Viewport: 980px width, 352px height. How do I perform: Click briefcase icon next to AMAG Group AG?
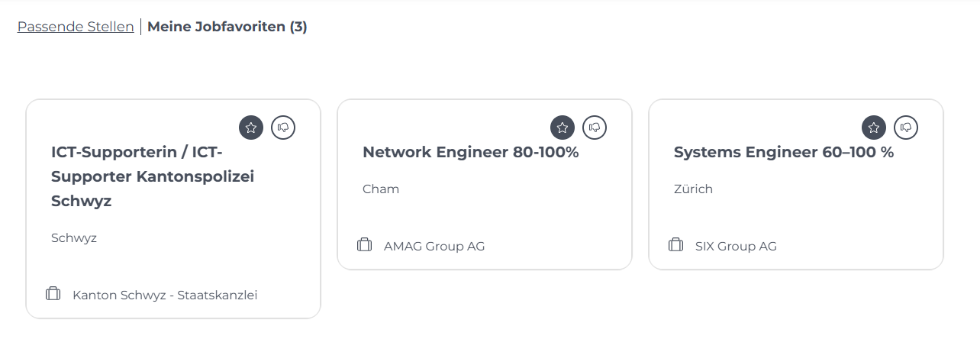[x=364, y=244]
